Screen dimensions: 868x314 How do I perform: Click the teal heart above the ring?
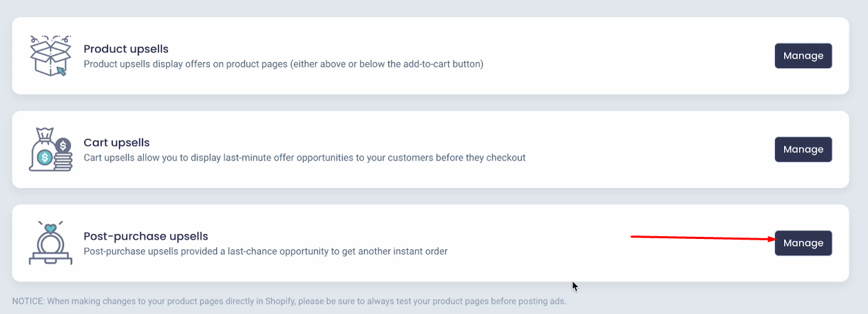(50, 227)
